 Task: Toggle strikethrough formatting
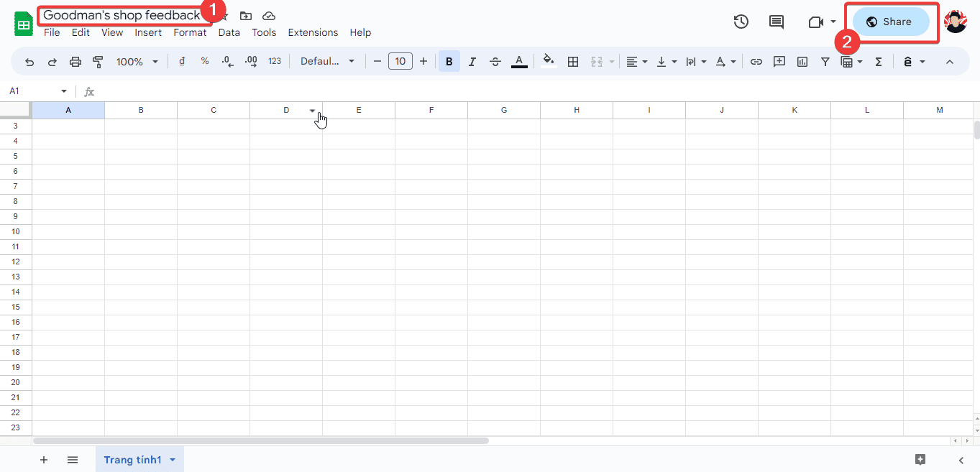[x=495, y=62]
